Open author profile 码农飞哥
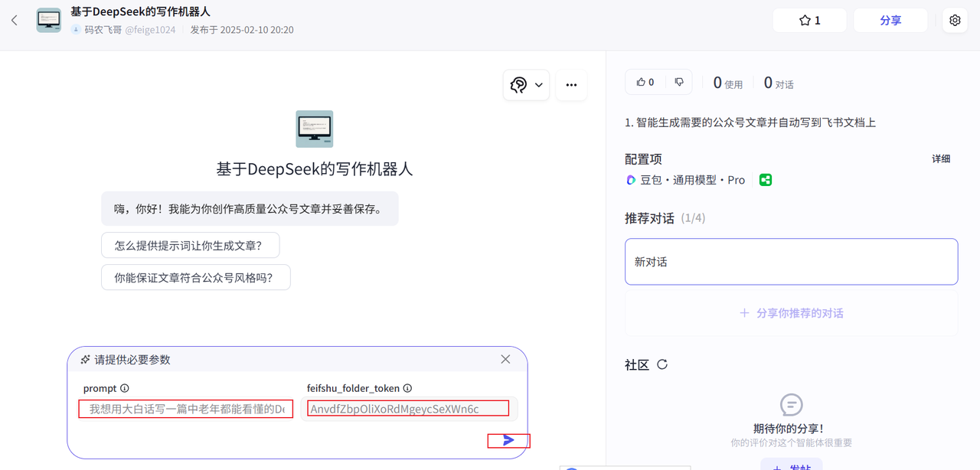Image resolution: width=980 pixels, height=470 pixels. pos(103,30)
